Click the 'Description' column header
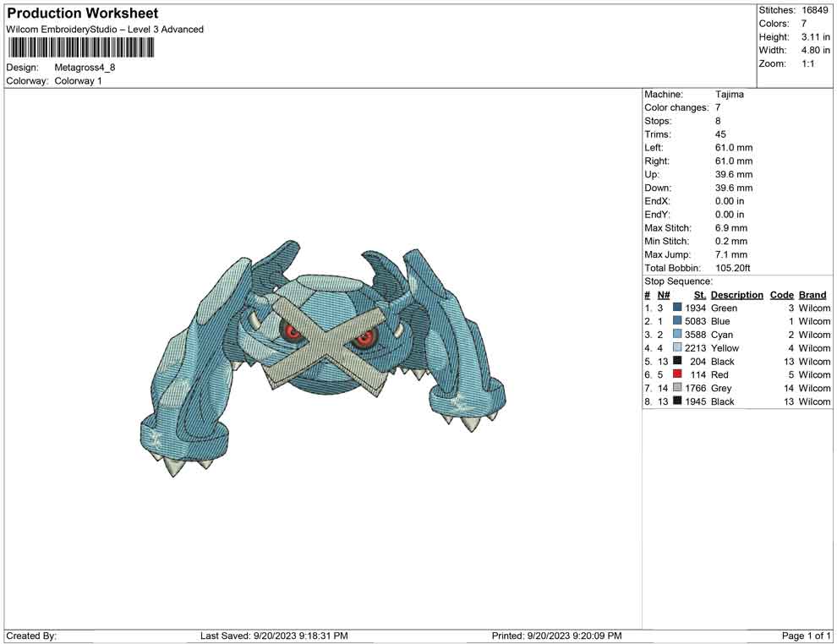Screen dimensions: 837x644 tap(737, 294)
